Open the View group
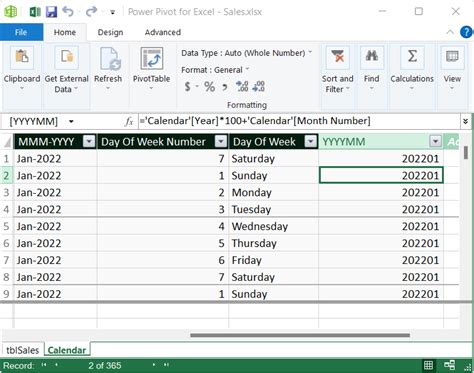Viewport: 474px width, 373px height. (x=452, y=69)
